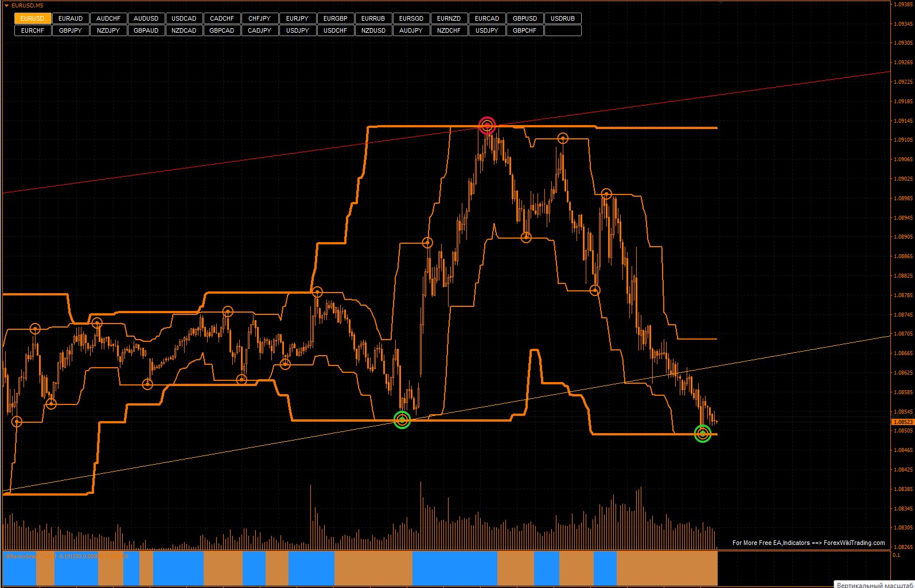This screenshot has width=915, height=588.
Task: Select green buy marker on yellow trendline
Action: click(x=402, y=420)
